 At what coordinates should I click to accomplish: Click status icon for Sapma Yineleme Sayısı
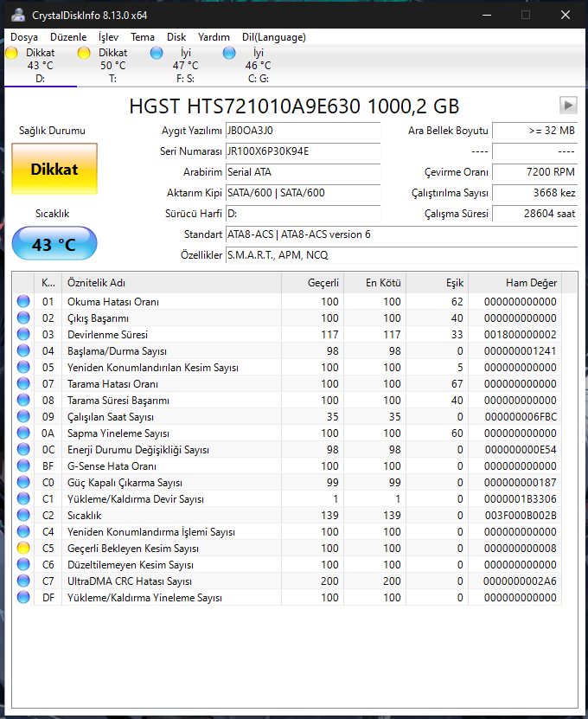click(23, 433)
